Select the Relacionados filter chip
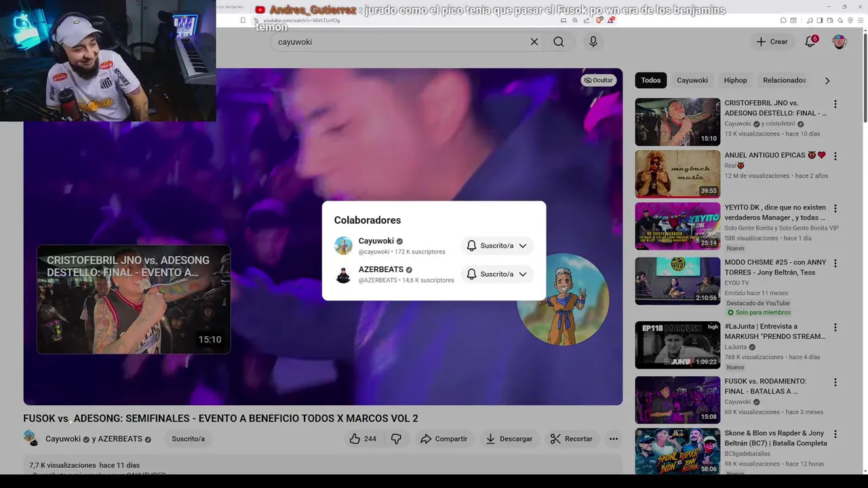 pos(784,80)
